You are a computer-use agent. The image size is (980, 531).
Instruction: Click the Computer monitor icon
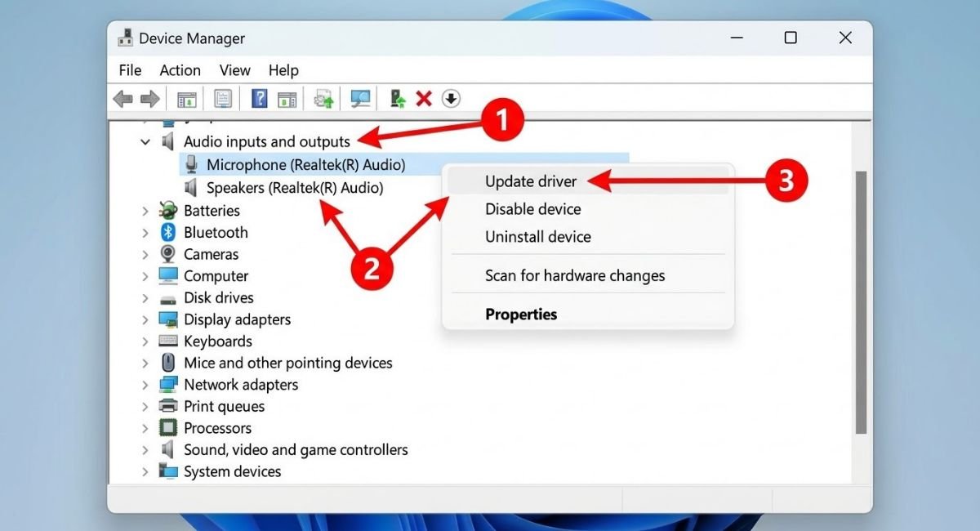click(168, 276)
